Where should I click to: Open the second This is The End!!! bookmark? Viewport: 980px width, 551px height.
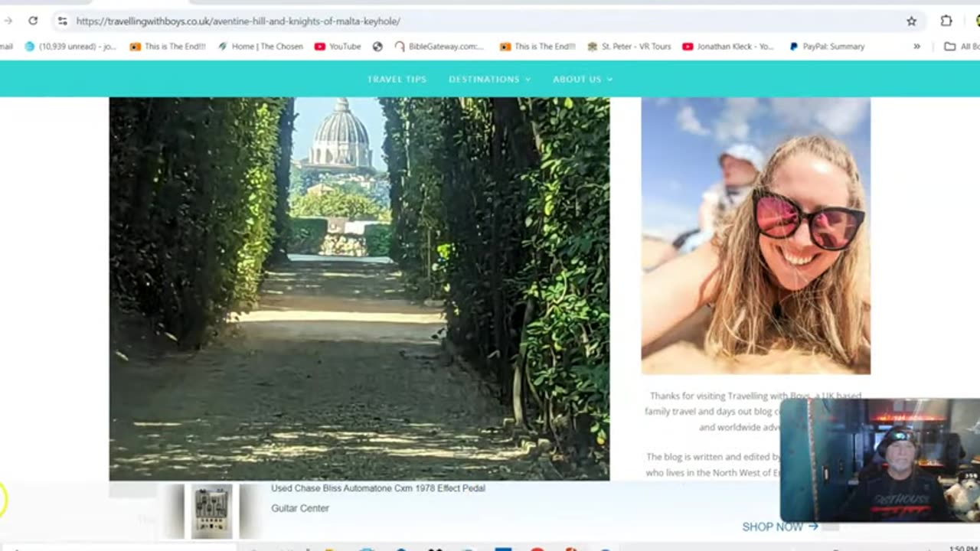[537, 47]
